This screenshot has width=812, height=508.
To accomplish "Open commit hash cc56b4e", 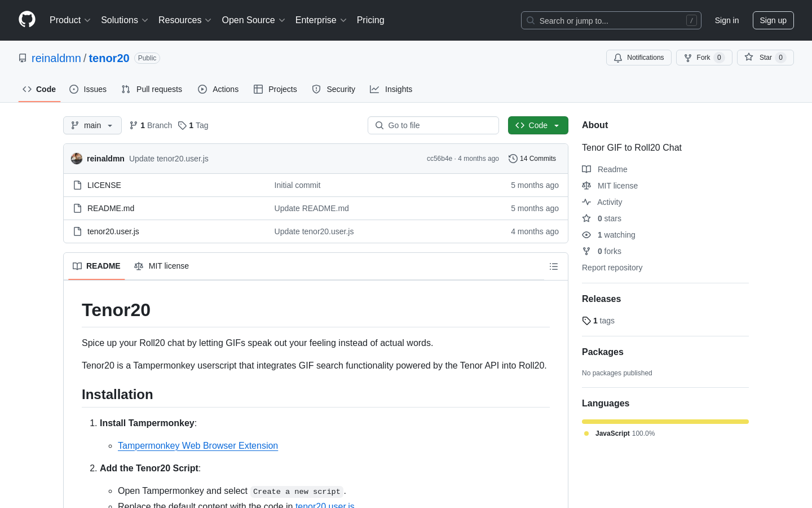I will coord(439,159).
